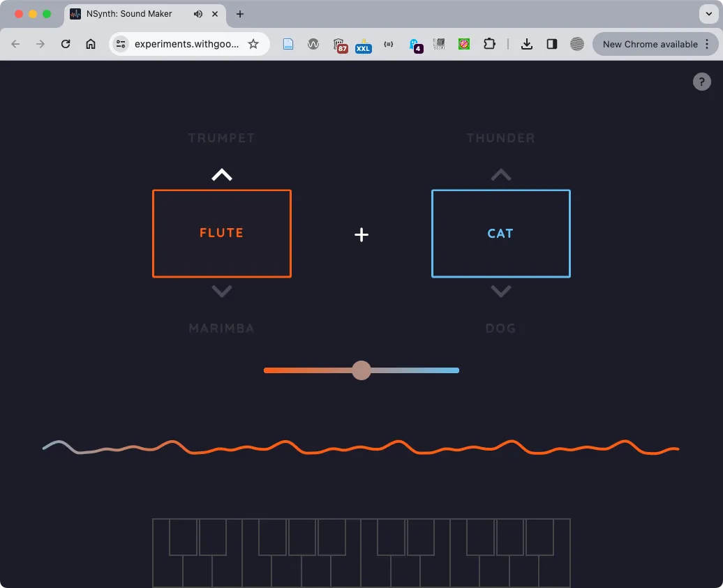Click the up chevron to select TRUMPET

pyautogui.click(x=221, y=174)
